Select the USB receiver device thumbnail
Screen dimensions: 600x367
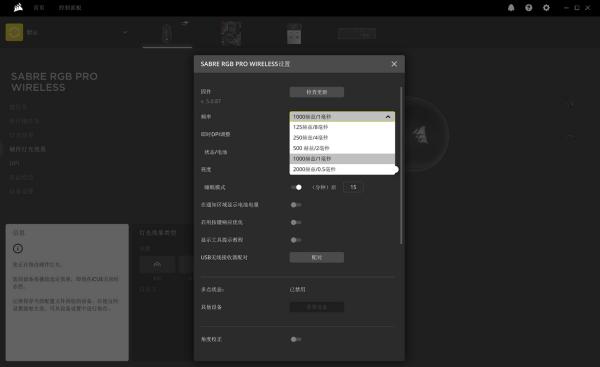(294, 34)
